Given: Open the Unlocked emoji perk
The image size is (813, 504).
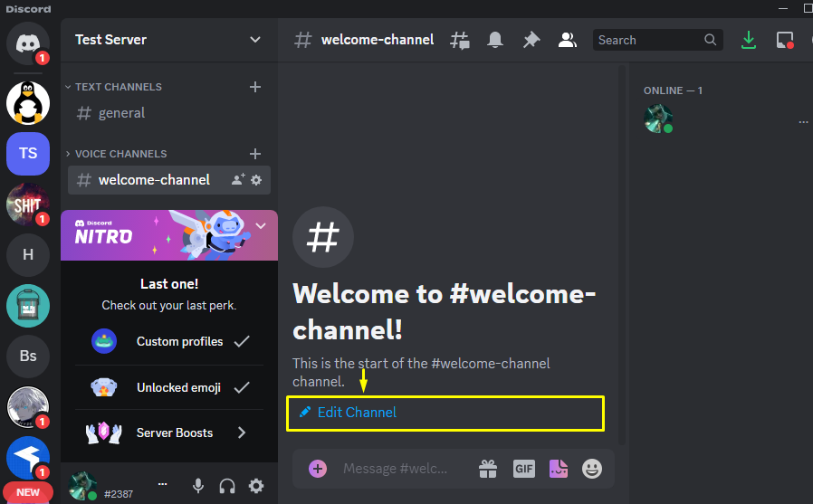Looking at the screenshot, I should 169,387.
